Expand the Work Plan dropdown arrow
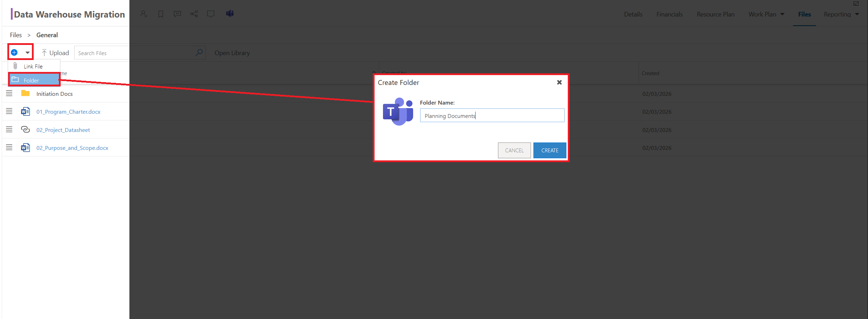868x319 pixels. click(782, 14)
